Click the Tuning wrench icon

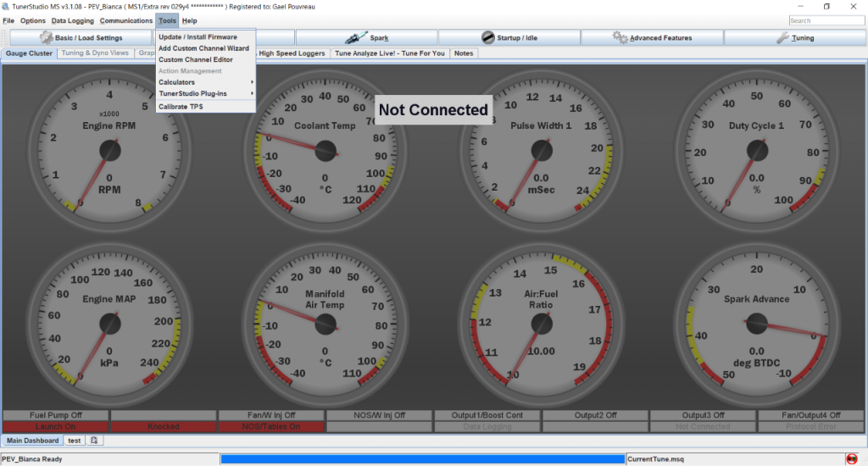[x=782, y=37]
